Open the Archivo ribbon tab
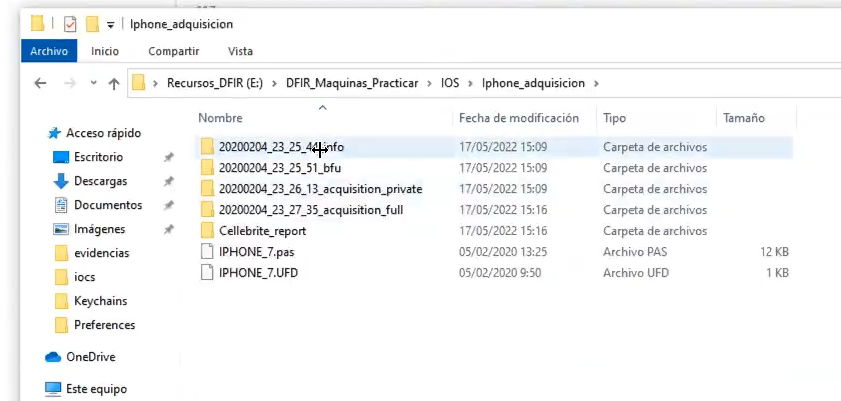841x401 pixels. 49,51
